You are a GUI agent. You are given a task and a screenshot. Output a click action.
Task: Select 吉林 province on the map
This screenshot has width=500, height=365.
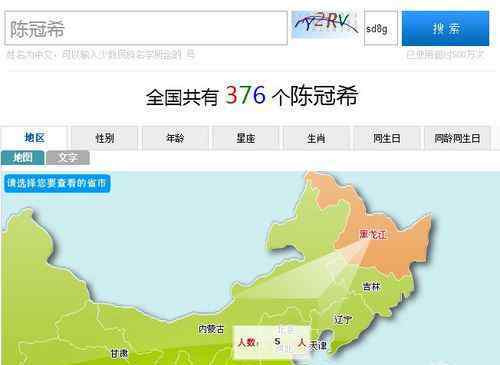pos(371,286)
